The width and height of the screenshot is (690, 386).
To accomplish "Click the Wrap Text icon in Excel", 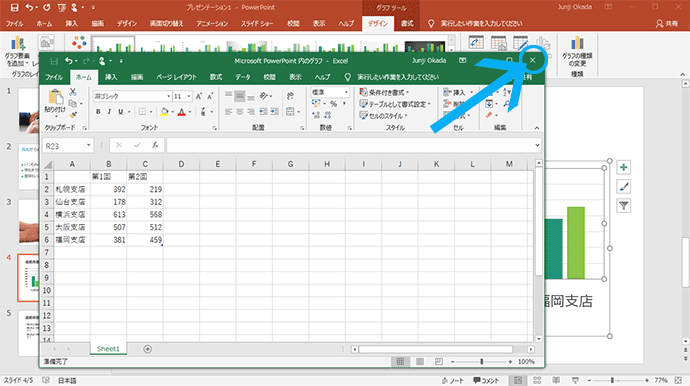I will [290, 96].
